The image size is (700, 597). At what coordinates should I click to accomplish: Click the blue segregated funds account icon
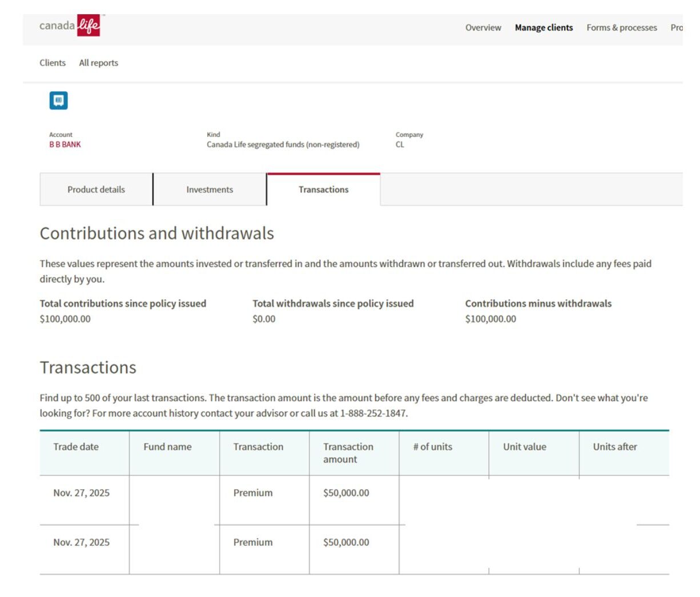tap(58, 100)
